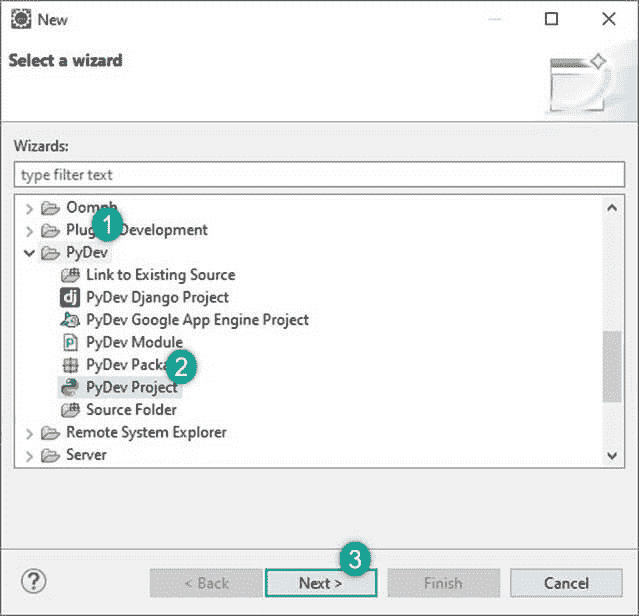Close the New wizard dialog

click(x=609, y=19)
